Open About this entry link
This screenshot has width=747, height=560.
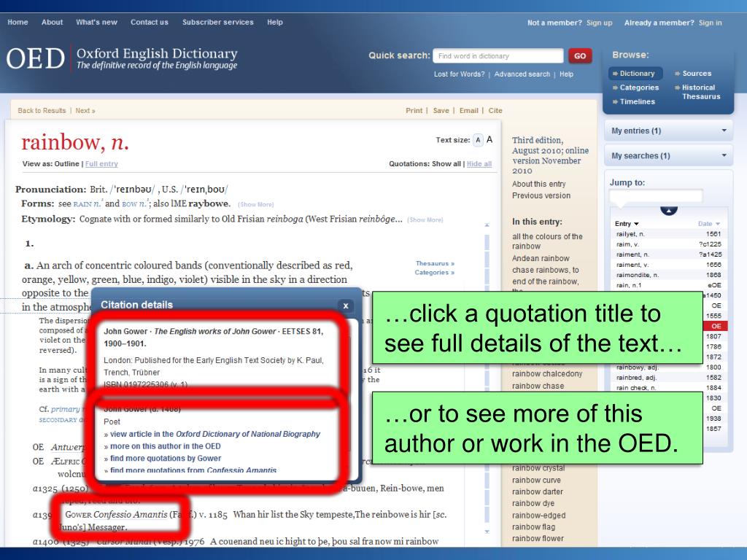tap(539, 184)
